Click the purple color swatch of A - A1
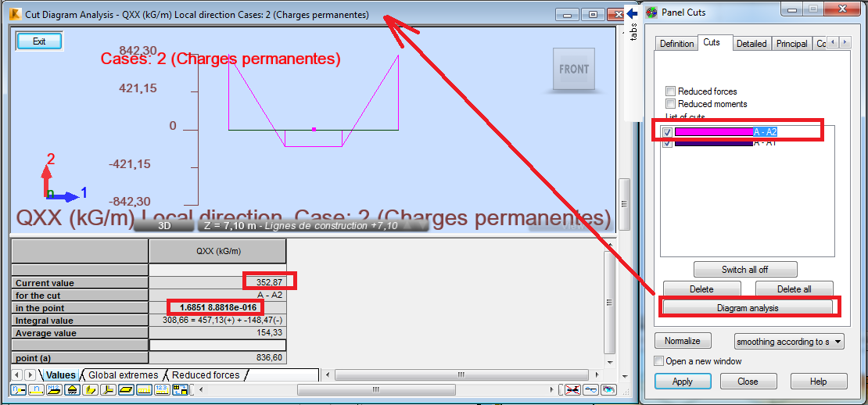 (713, 143)
